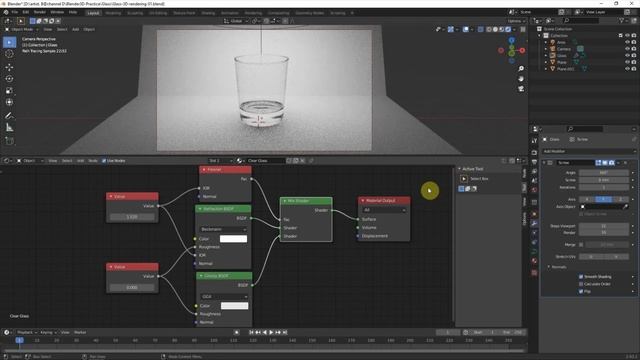This screenshot has height=360, width=640.
Task: Toggle camera view icon in viewport
Action: 521,89
